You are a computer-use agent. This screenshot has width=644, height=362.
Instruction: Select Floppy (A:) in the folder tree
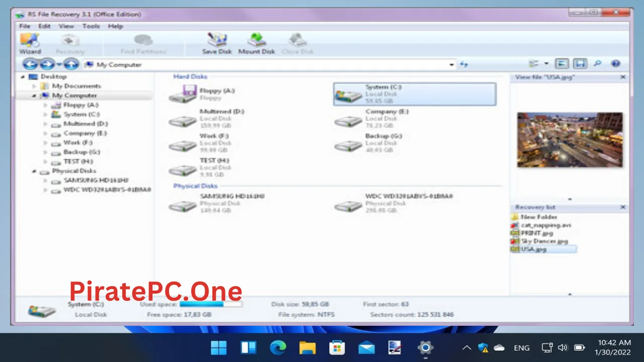coord(80,105)
